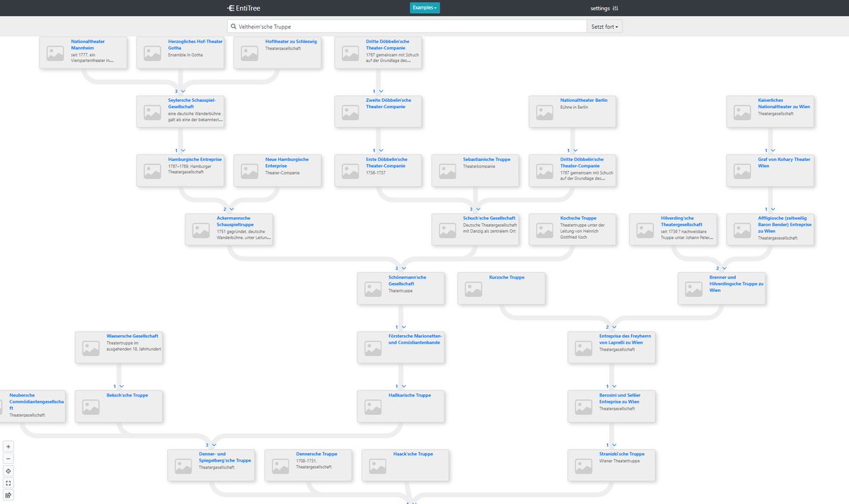Toggle the 1 expander above Beksch'sche Truppe

(118, 386)
